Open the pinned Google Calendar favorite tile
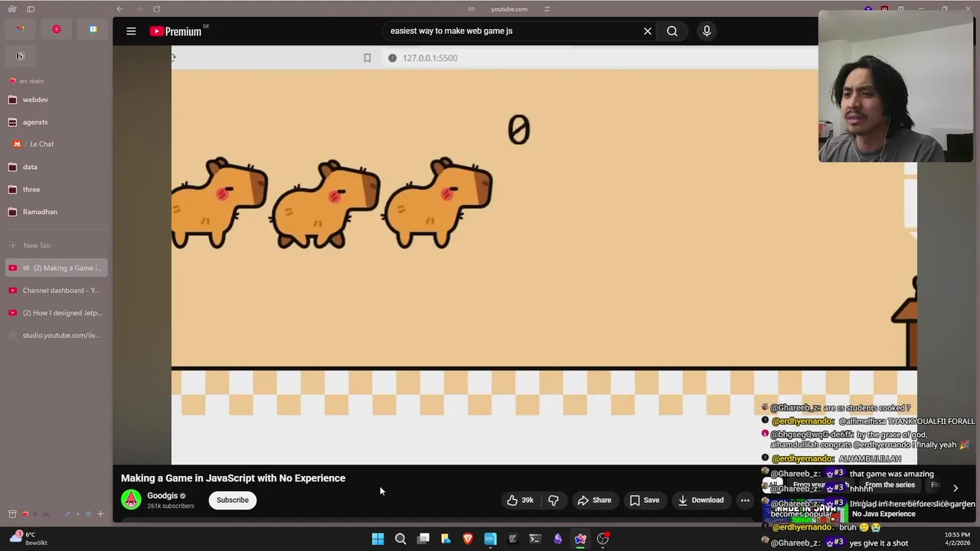Viewport: 980px width, 551px height. pyautogui.click(x=93, y=29)
